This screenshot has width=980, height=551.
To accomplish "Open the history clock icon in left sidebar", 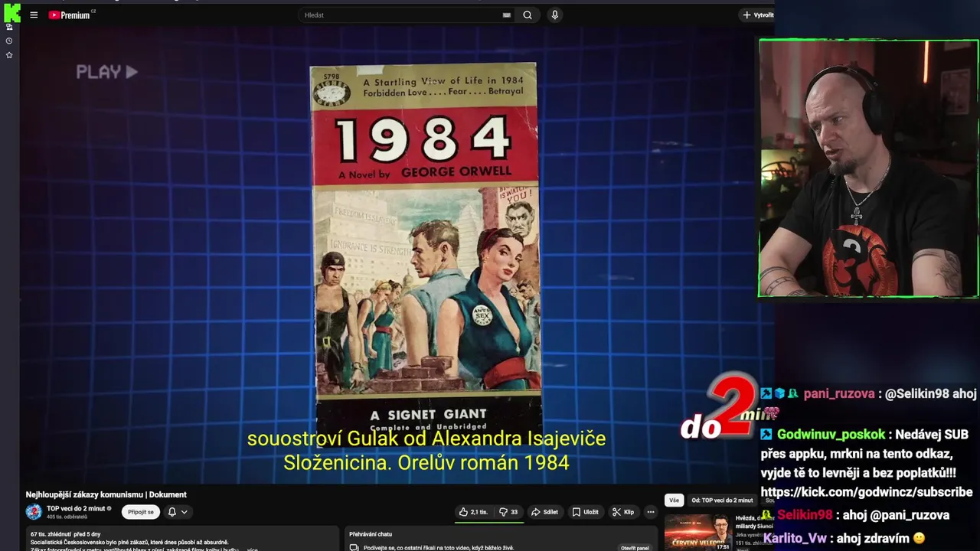I will click(x=9, y=41).
